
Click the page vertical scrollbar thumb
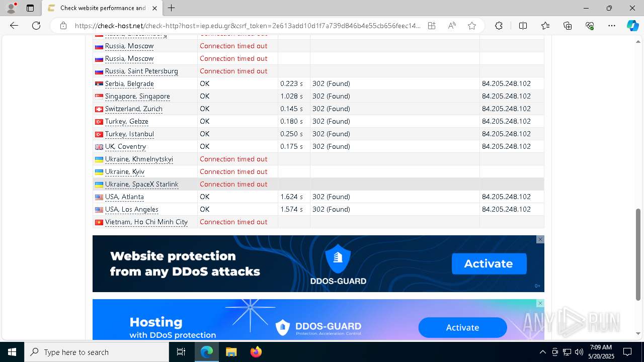point(638,254)
